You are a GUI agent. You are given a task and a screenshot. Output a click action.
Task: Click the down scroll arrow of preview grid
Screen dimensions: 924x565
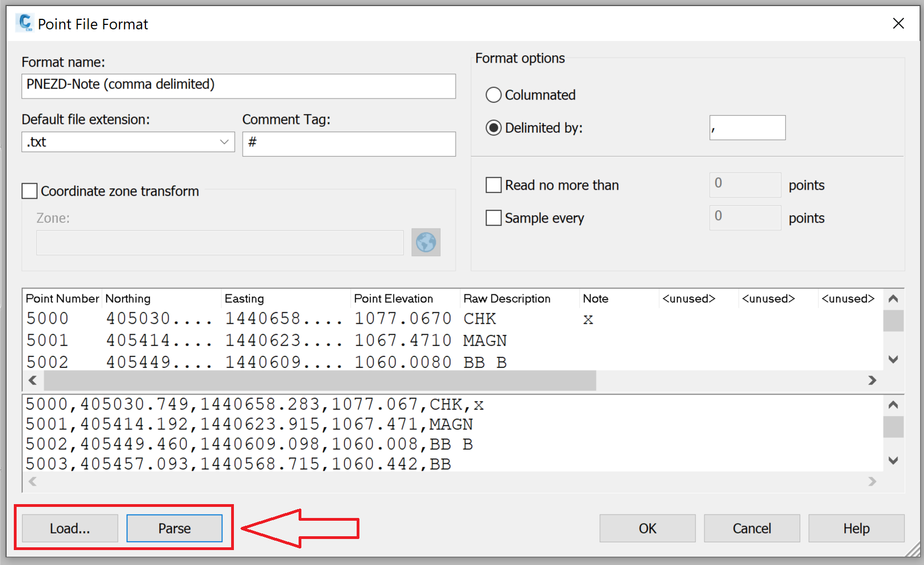tap(893, 359)
